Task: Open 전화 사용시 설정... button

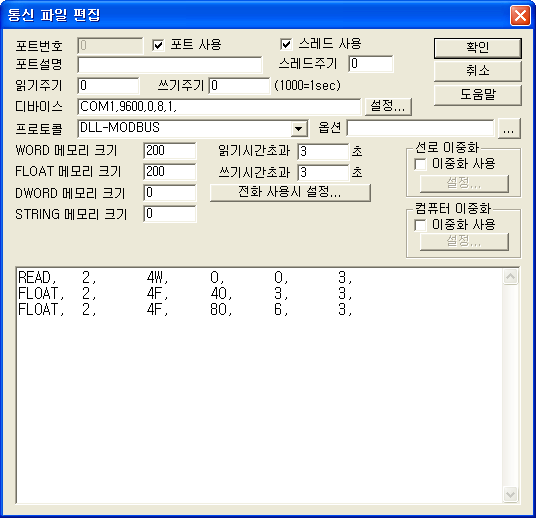Action: [290, 192]
